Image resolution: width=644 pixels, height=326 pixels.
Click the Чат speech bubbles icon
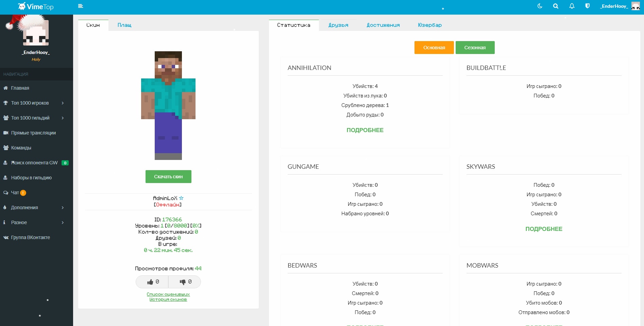click(x=6, y=193)
